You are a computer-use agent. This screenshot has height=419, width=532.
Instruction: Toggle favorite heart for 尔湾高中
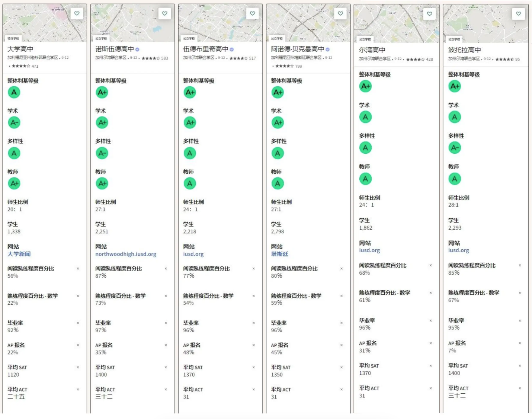pos(429,14)
